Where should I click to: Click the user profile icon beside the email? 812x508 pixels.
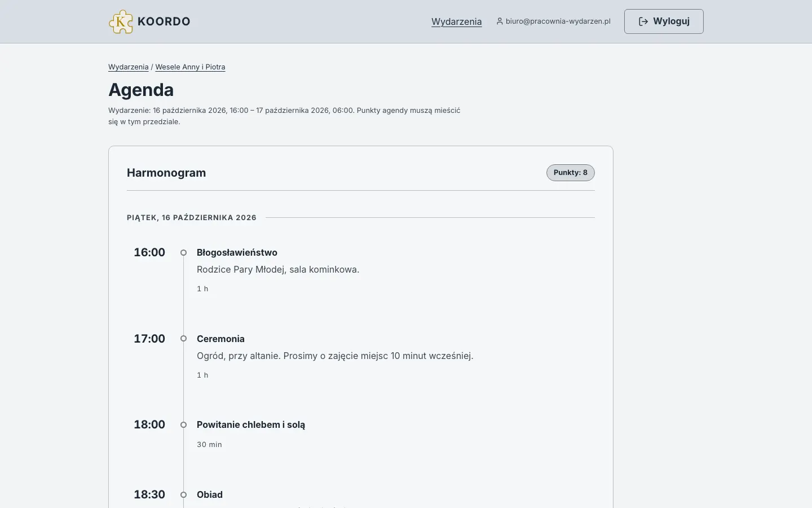click(500, 21)
